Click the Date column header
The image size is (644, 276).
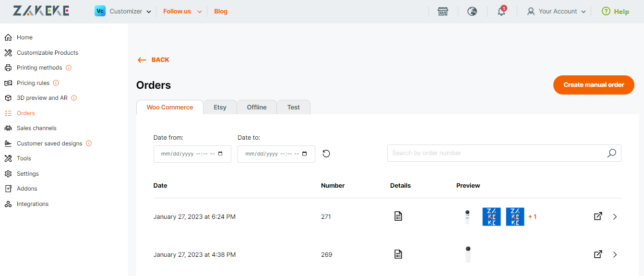coord(160,186)
